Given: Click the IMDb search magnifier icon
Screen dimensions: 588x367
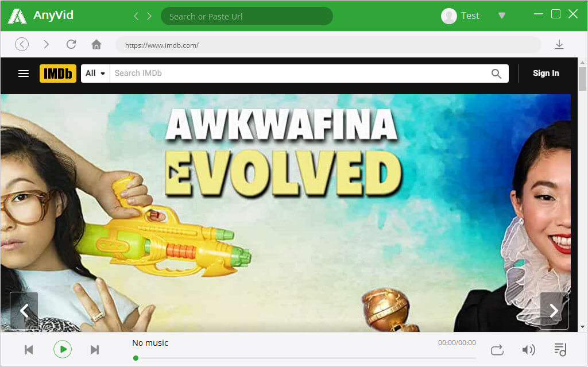Looking at the screenshot, I should [x=496, y=74].
